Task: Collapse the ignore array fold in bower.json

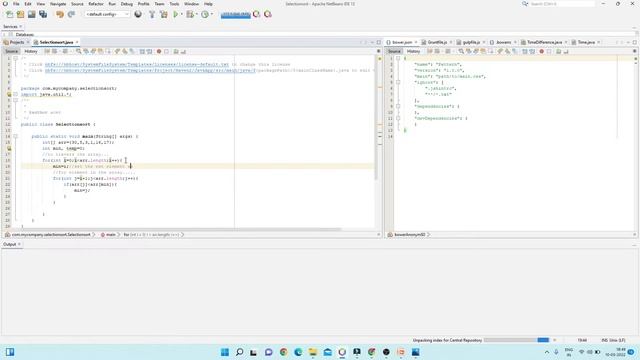Action: click(398, 82)
